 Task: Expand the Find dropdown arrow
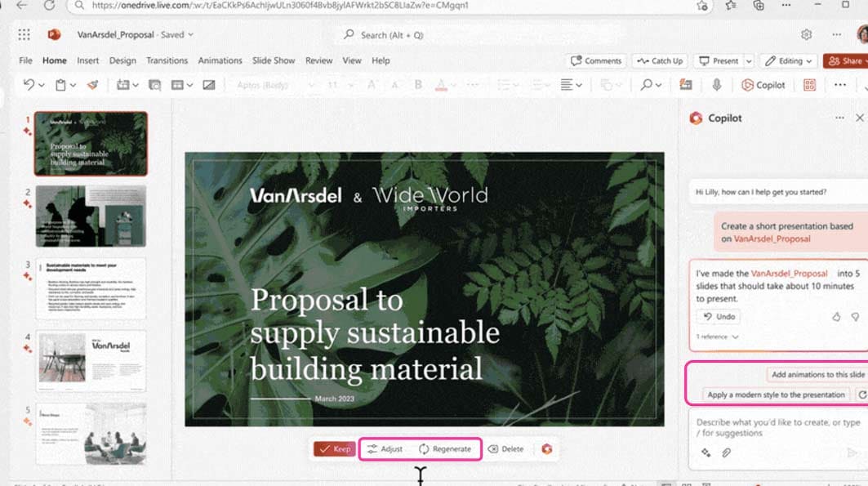pos(658,85)
